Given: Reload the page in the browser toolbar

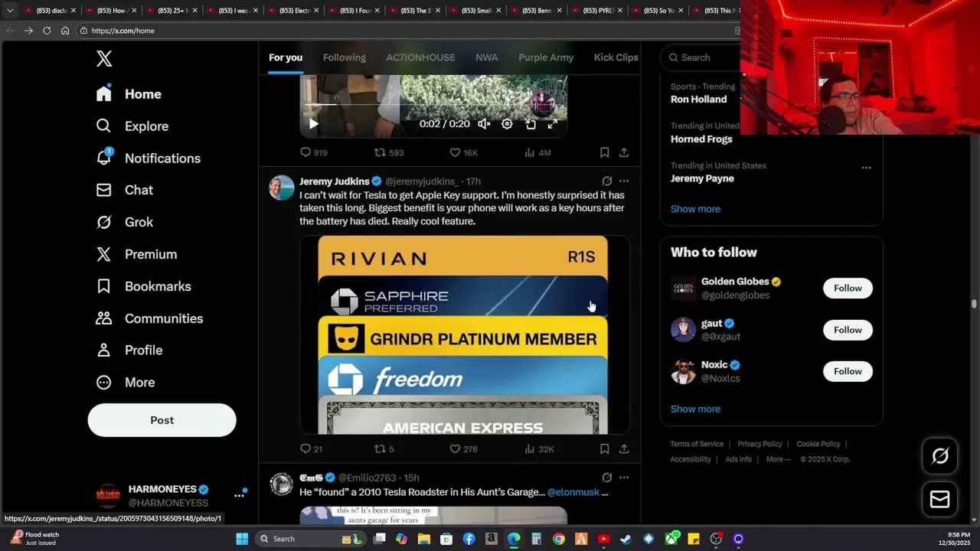Looking at the screenshot, I should tap(47, 31).
